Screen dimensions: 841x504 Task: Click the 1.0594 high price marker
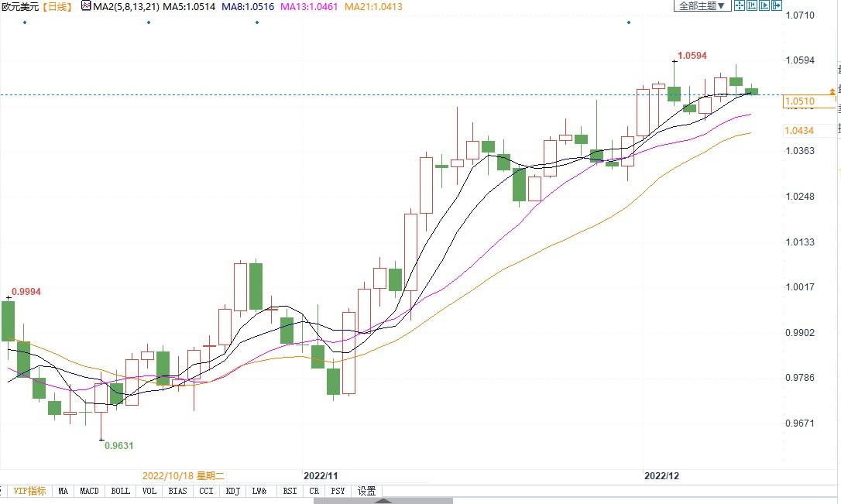click(692, 56)
